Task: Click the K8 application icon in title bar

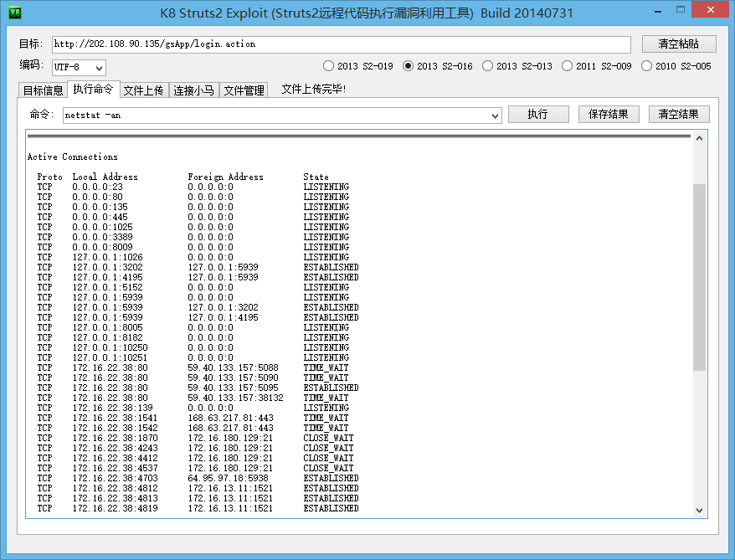Action: (x=15, y=13)
